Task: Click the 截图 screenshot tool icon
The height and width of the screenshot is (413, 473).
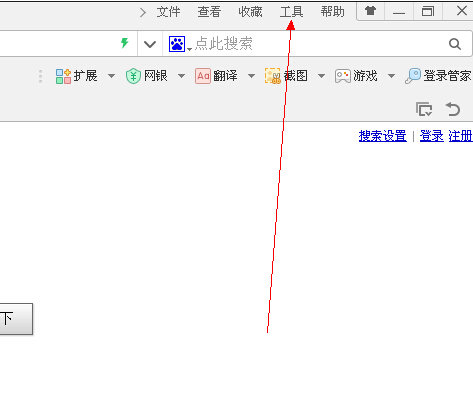Action: [x=272, y=76]
